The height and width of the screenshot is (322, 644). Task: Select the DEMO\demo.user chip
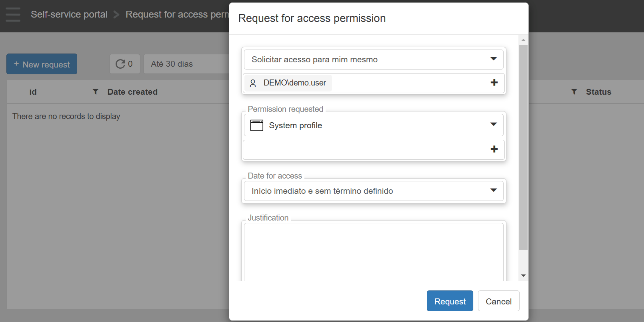288,83
